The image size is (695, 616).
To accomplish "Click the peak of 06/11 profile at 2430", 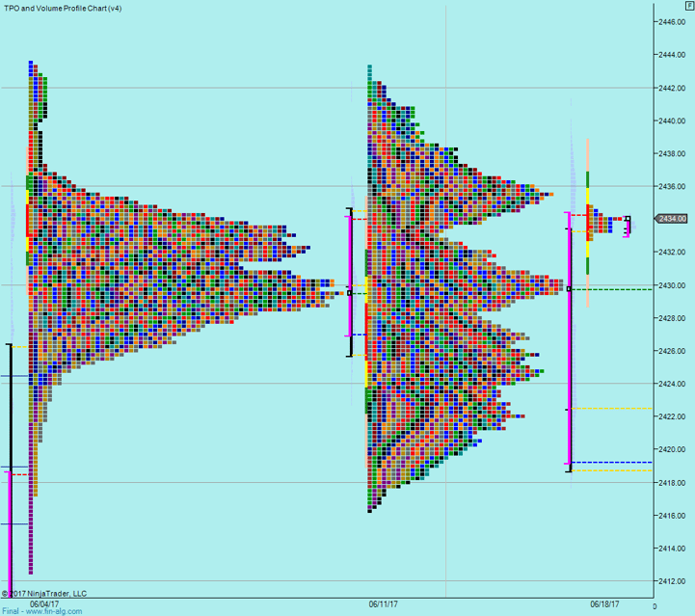I will 559,284.
